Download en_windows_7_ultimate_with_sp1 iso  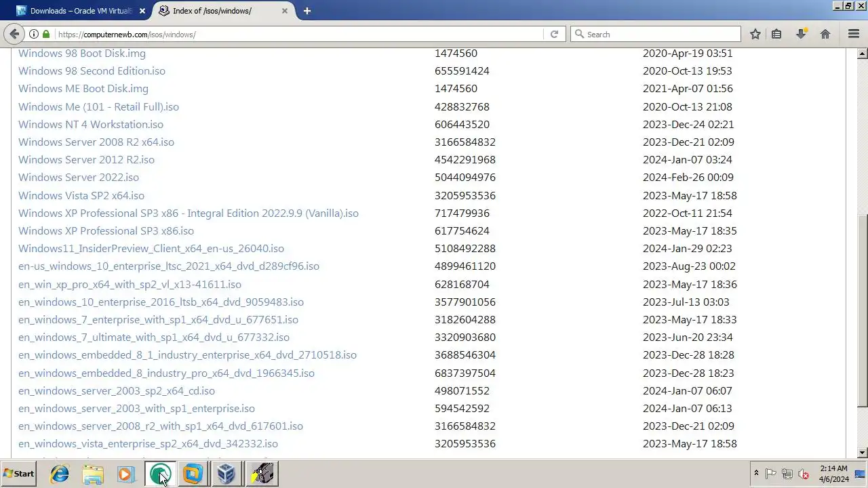click(154, 337)
